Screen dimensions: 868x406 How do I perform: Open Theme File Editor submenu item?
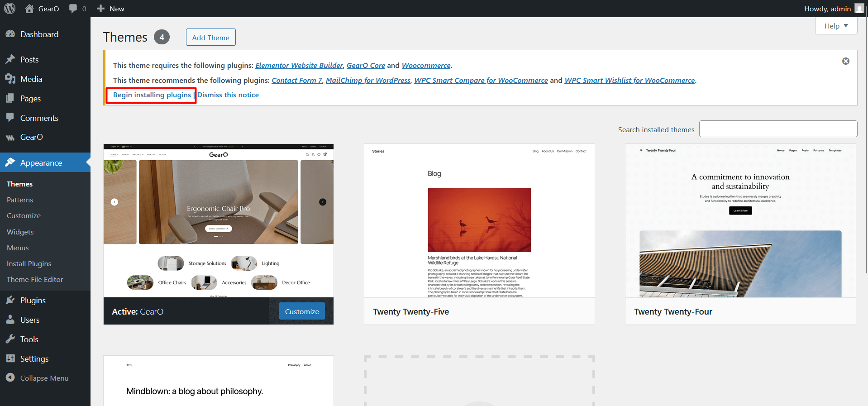35,279
